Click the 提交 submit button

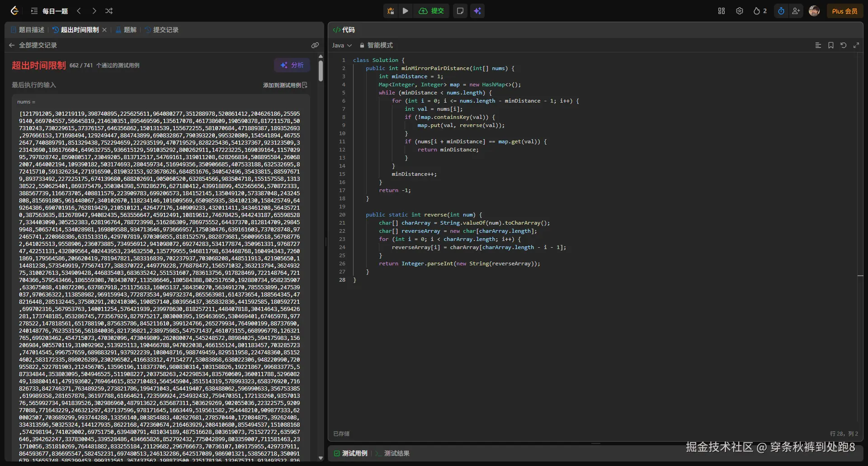tap(432, 11)
